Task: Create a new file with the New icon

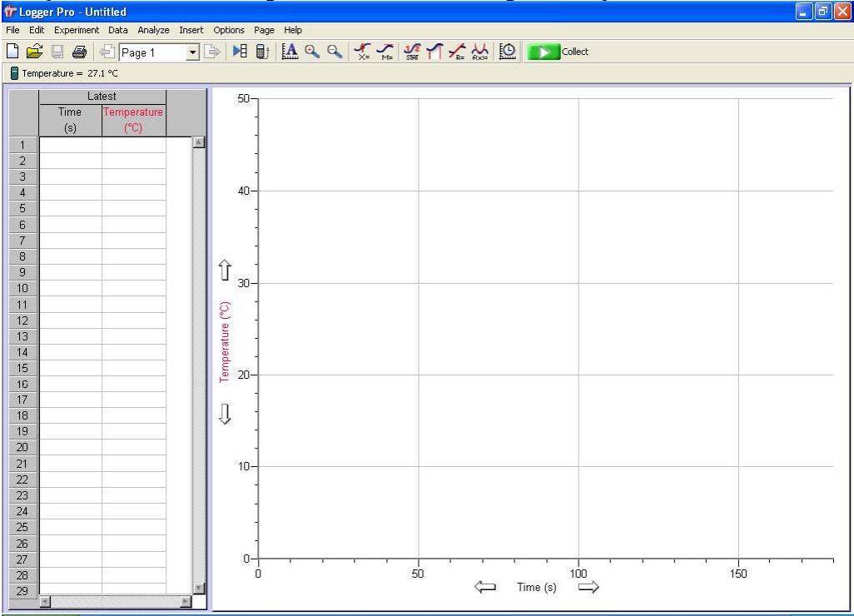Action: tap(12, 52)
